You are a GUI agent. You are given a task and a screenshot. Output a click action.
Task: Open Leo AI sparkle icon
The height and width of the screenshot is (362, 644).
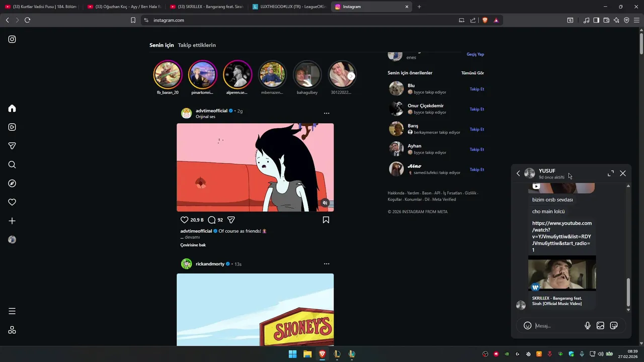tap(616, 20)
